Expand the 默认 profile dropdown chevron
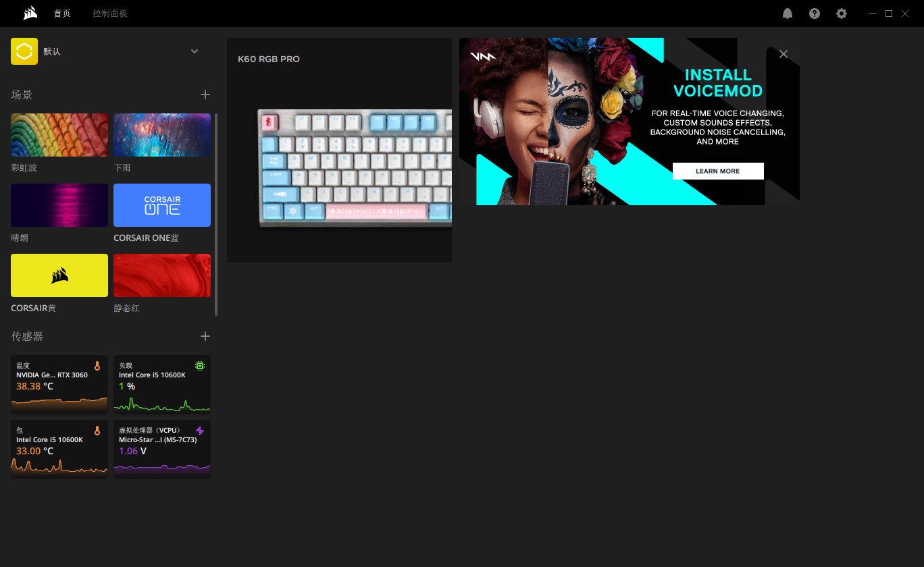The width and height of the screenshot is (924, 567). pos(195,51)
